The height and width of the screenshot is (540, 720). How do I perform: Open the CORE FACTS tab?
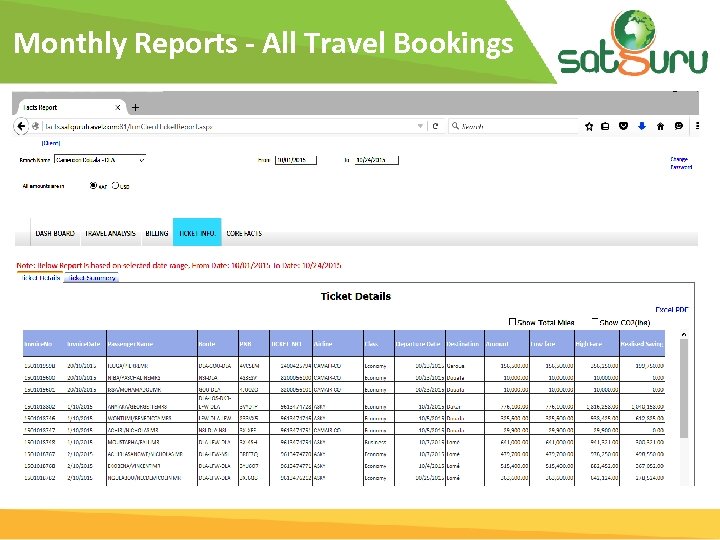(244, 233)
